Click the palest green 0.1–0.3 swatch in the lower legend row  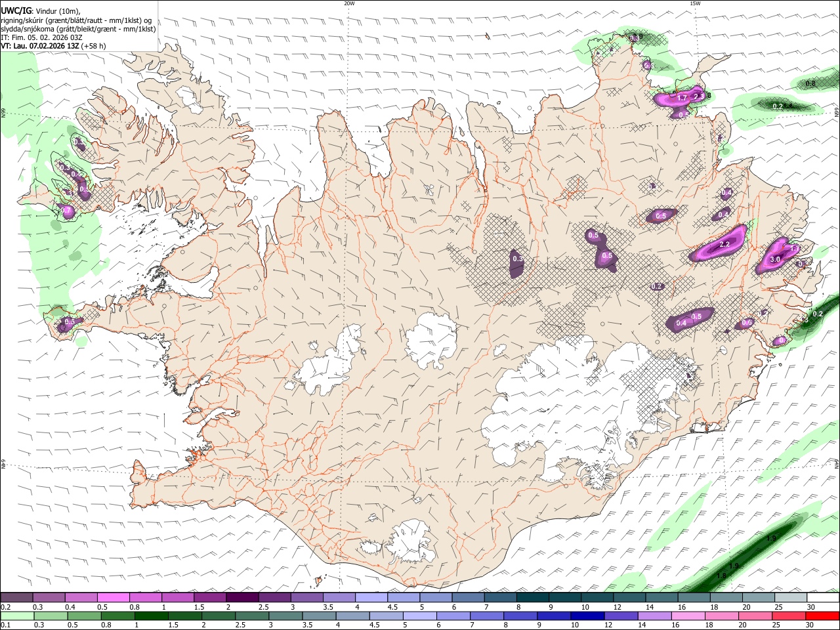click(17, 616)
